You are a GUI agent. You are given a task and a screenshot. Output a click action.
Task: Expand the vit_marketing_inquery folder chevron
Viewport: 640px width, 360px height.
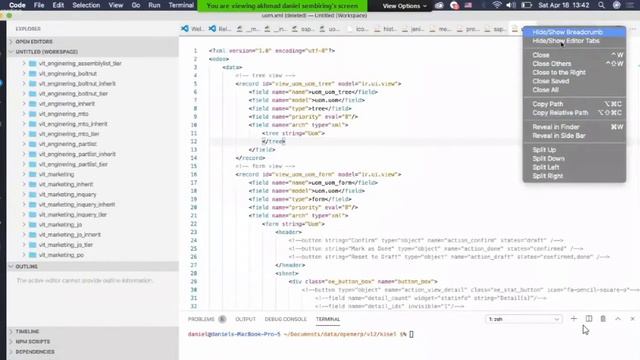point(24,194)
